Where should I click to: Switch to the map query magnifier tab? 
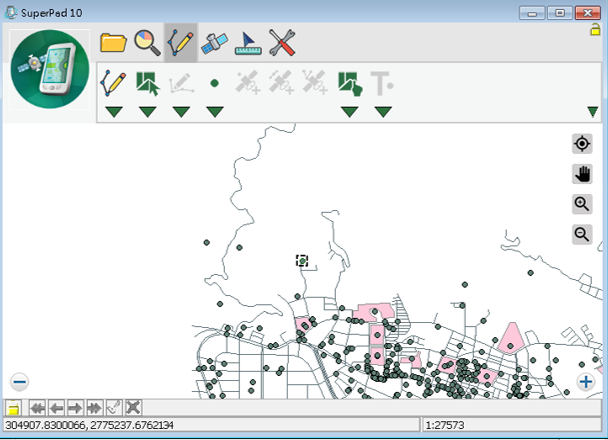click(x=146, y=43)
